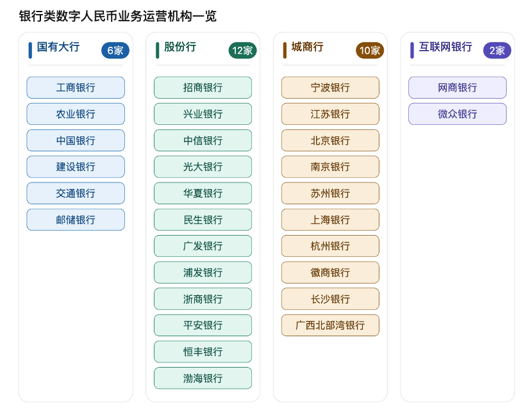
Task: Select the 苏州银行 pill
Action: (x=330, y=193)
